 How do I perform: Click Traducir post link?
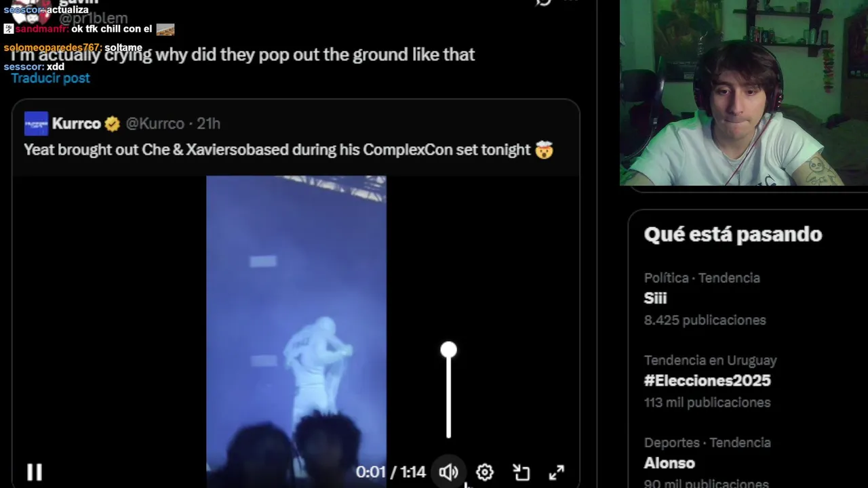click(x=50, y=78)
